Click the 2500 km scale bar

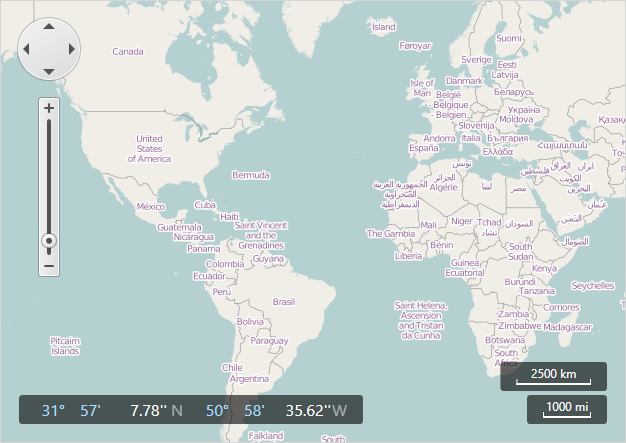tap(553, 376)
